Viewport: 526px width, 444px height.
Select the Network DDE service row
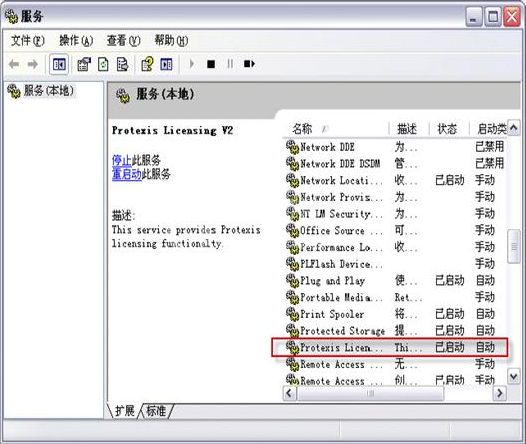(396, 147)
